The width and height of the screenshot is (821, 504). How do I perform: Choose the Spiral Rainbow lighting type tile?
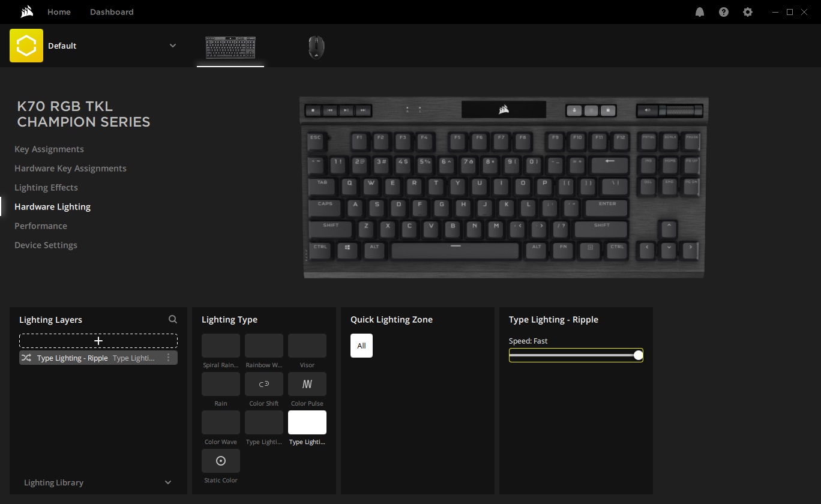[x=221, y=346]
